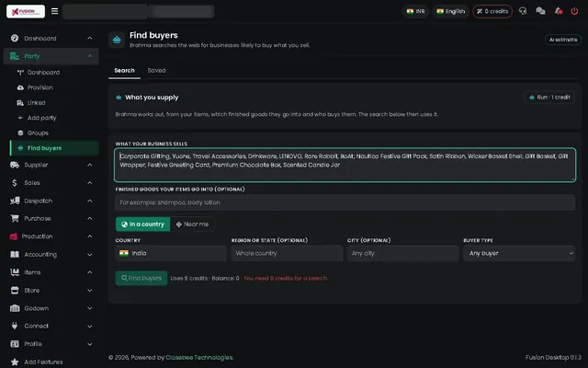Click the Finished goods input field
The height and width of the screenshot is (368, 588).
[345, 202]
